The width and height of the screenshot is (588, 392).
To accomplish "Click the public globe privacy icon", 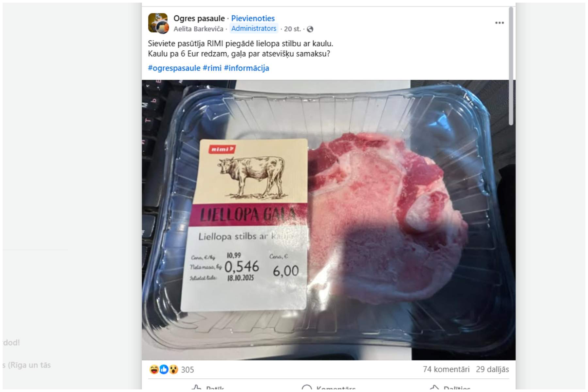I will 310,29.
